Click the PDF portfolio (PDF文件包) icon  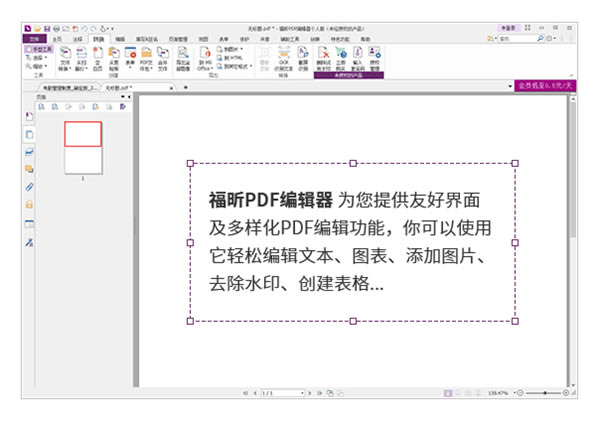(146, 59)
